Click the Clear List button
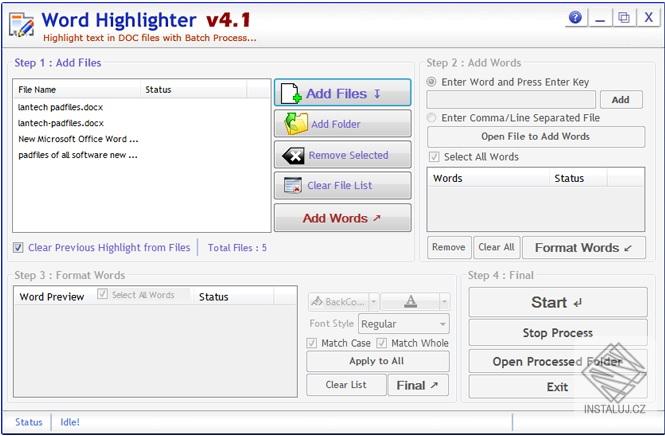Screen dimensions: 665x436 (x=346, y=385)
